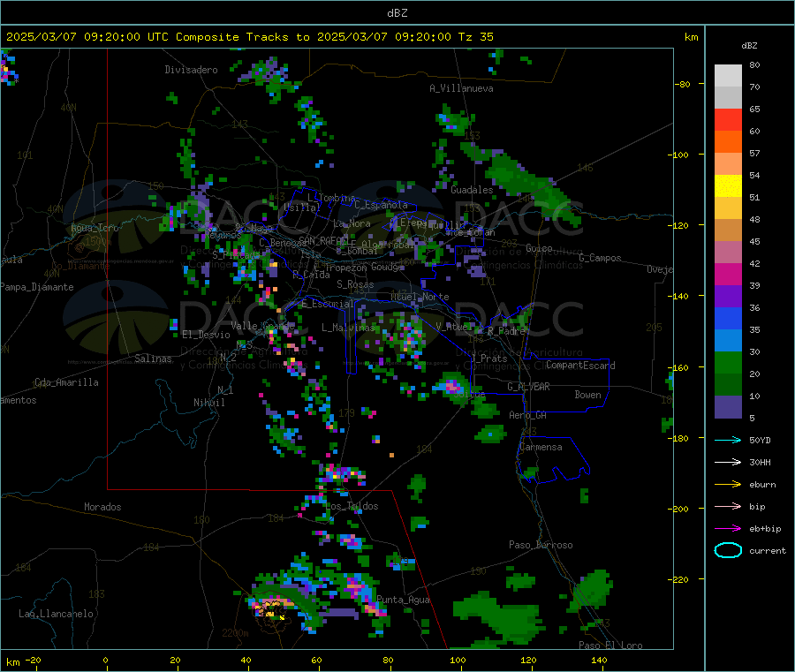Image resolution: width=795 pixels, height=672 pixels.
Task: Click the Paso_El_Loro map label
Action: point(610,646)
